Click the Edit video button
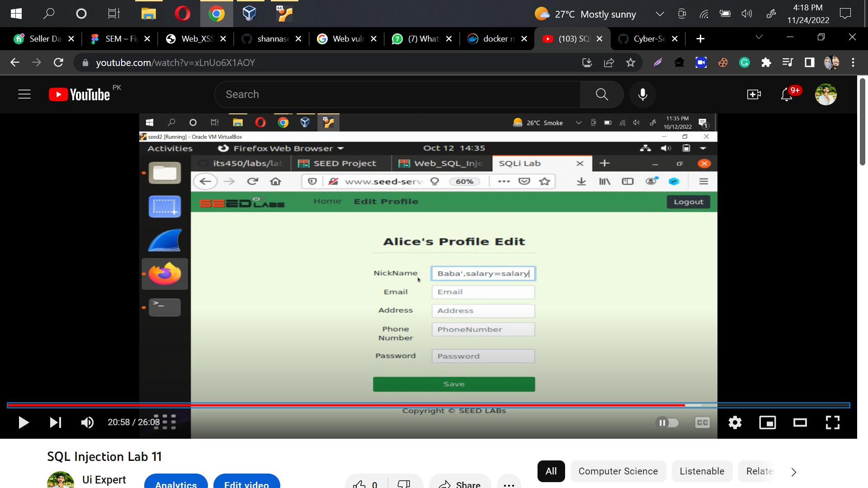 [246, 484]
